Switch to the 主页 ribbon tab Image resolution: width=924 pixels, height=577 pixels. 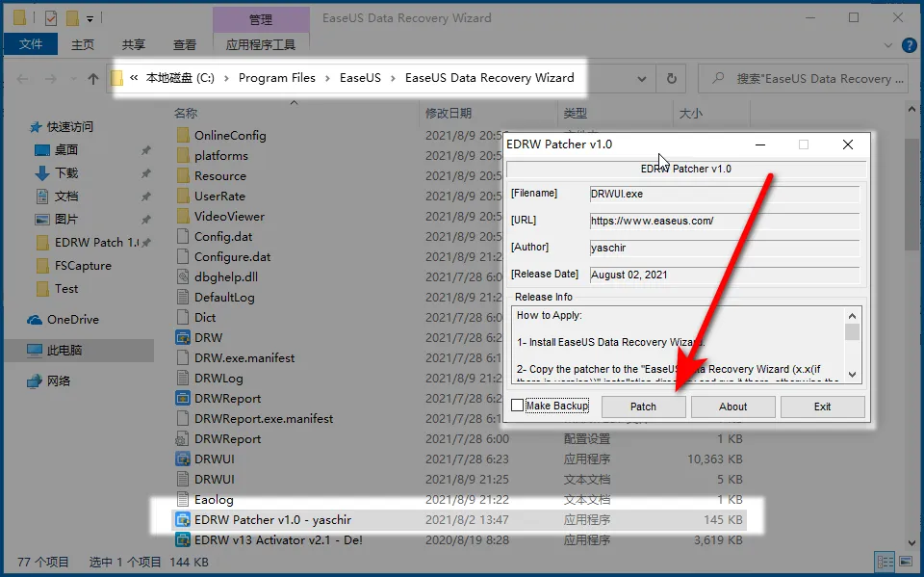pos(83,45)
